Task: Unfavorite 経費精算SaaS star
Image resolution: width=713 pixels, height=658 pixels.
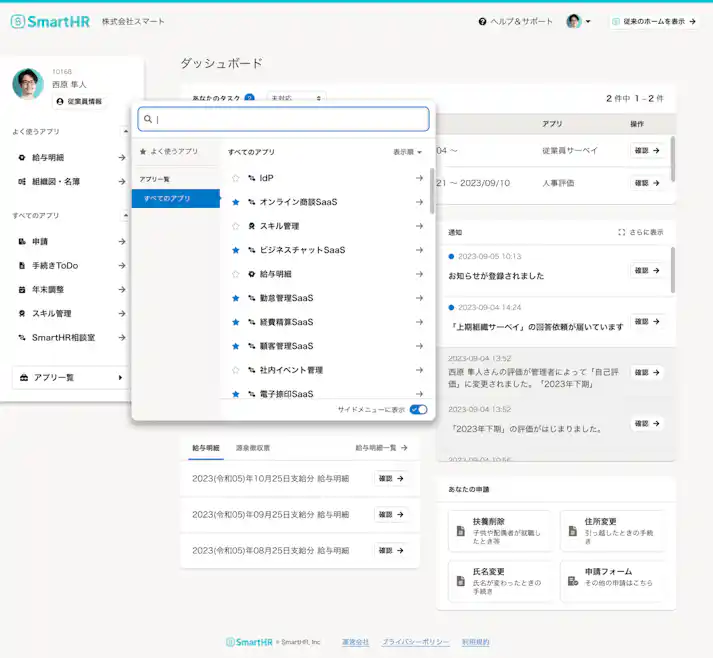Action: (x=236, y=322)
